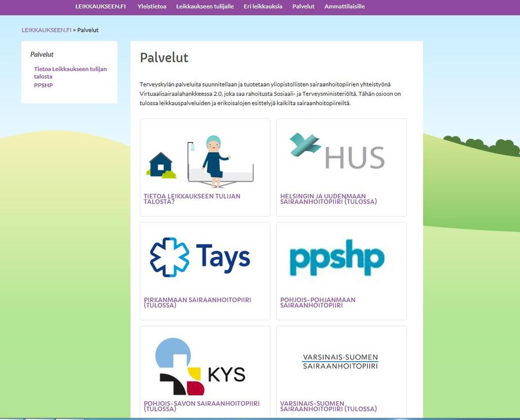Click the Palvelut sidebar heading

tap(42, 54)
